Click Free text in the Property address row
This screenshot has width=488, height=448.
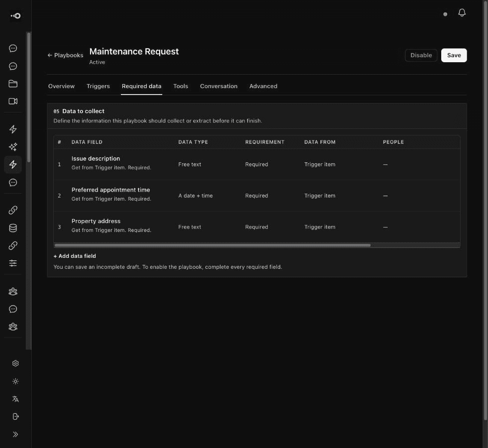pos(190,227)
